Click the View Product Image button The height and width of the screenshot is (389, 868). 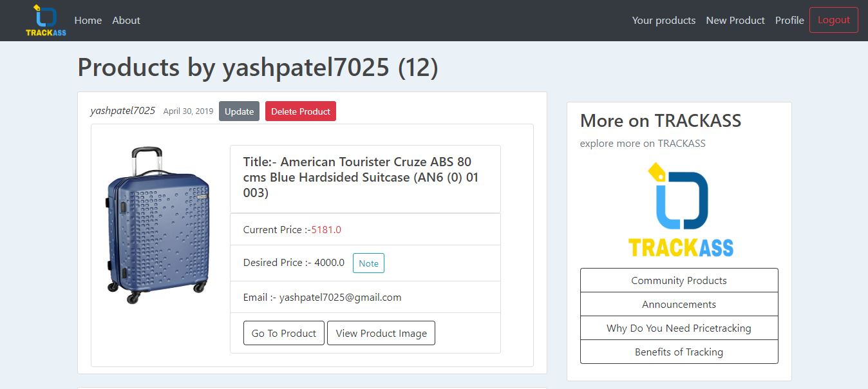pyautogui.click(x=381, y=333)
